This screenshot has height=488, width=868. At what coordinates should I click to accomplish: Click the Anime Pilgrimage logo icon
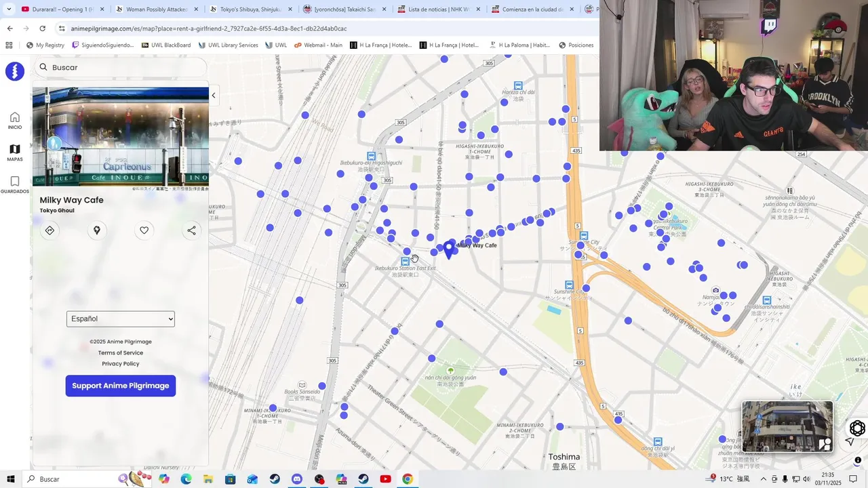click(x=15, y=71)
